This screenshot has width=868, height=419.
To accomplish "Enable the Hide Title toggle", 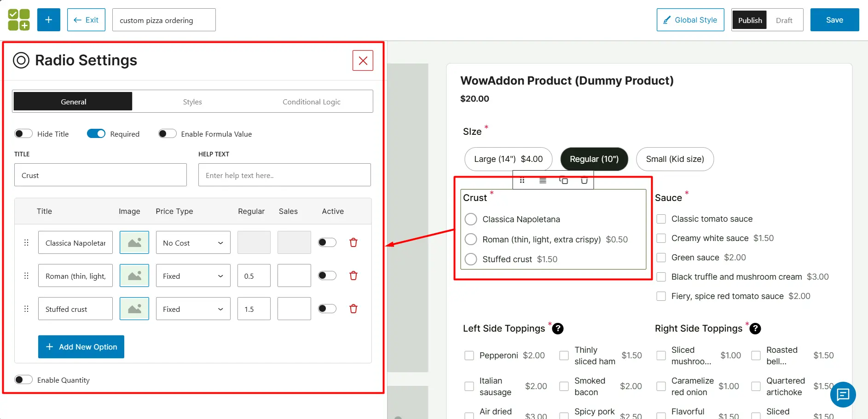I will coord(23,133).
